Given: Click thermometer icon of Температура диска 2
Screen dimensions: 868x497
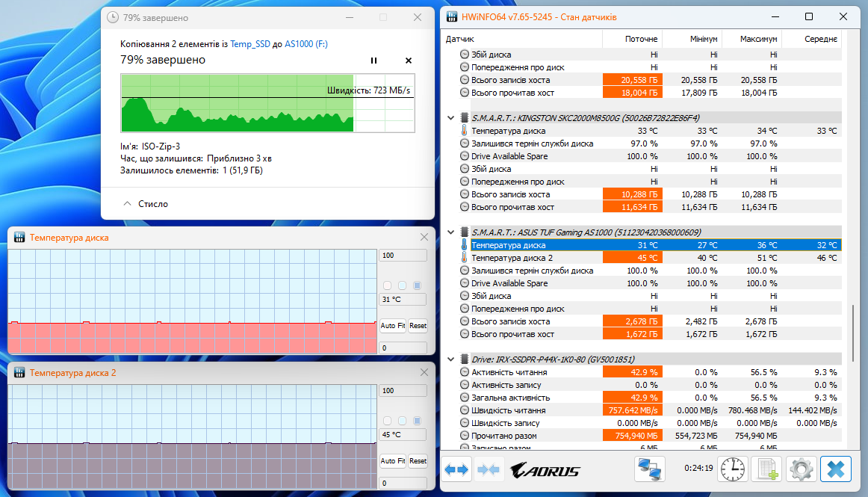Looking at the screenshot, I should [x=465, y=258].
